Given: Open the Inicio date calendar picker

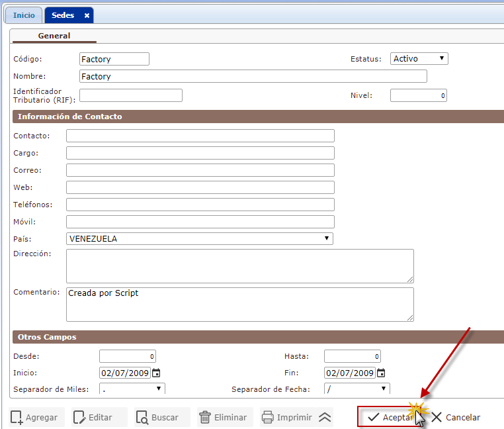Looking at the screenshot, I should coord(156,373).
